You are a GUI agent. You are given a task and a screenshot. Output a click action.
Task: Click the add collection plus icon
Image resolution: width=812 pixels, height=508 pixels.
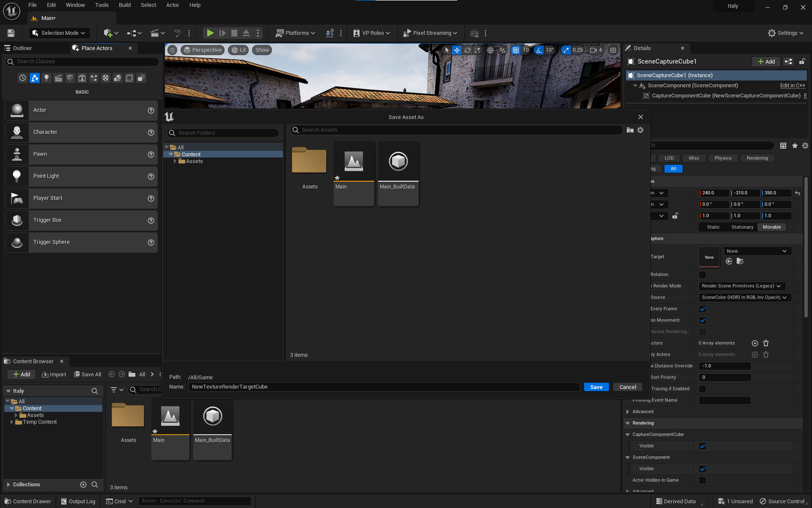(83, 485)
